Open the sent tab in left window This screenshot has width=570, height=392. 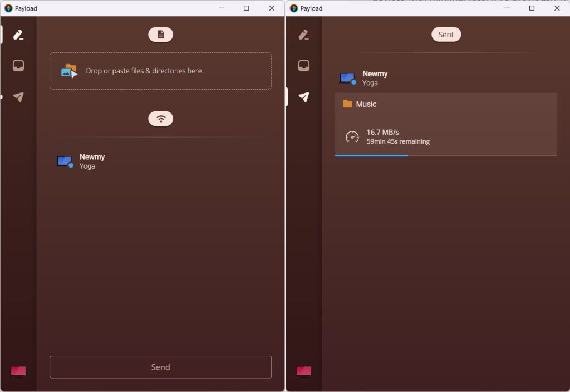18,97
